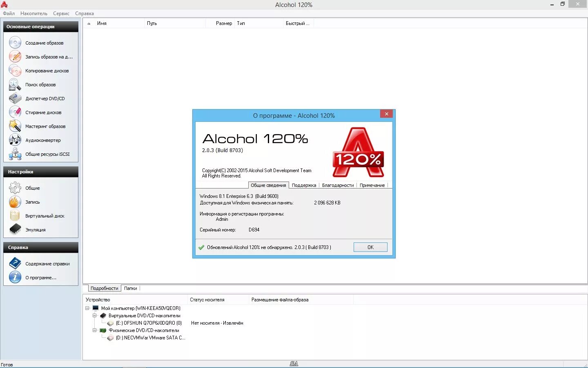Click the green update checkmark icon
This screenshot has height=368, width=588.
201,247
